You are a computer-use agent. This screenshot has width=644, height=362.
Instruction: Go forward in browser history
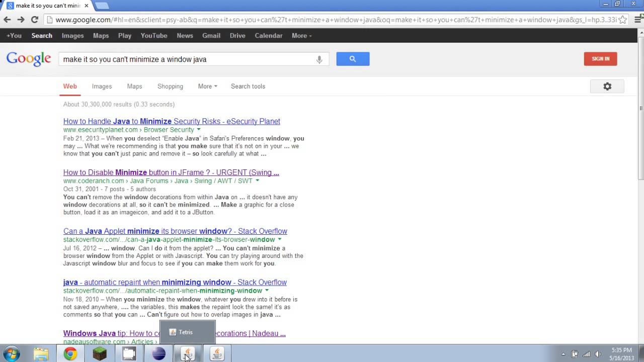coord(21,20)
